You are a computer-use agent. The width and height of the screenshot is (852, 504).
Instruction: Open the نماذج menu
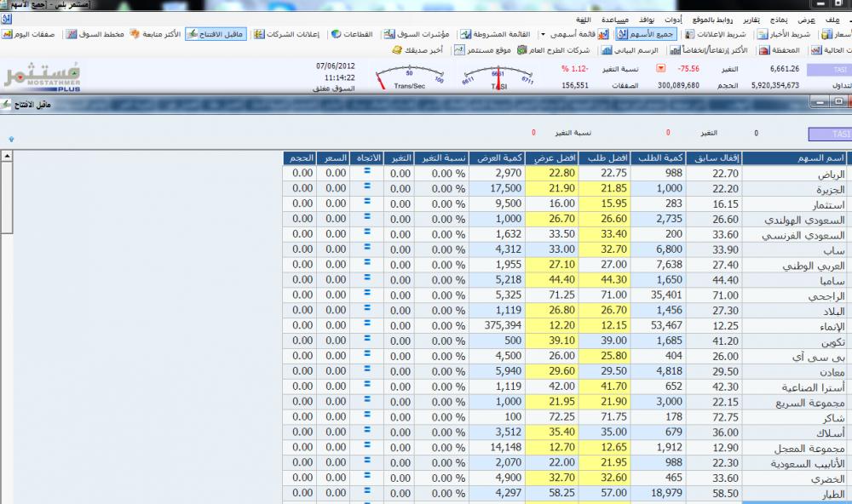tap(780, 20)
